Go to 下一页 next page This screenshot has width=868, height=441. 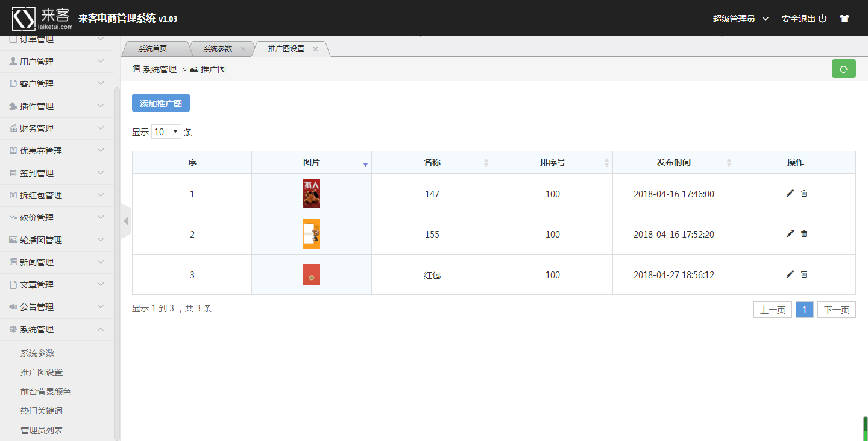click(837, 309)
